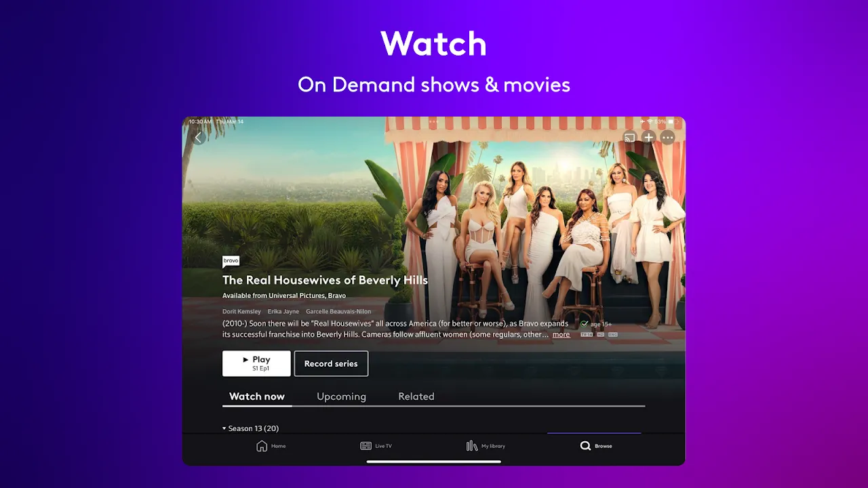Tap the Browse search icon

pyautogui.click(x=585, y=446)
